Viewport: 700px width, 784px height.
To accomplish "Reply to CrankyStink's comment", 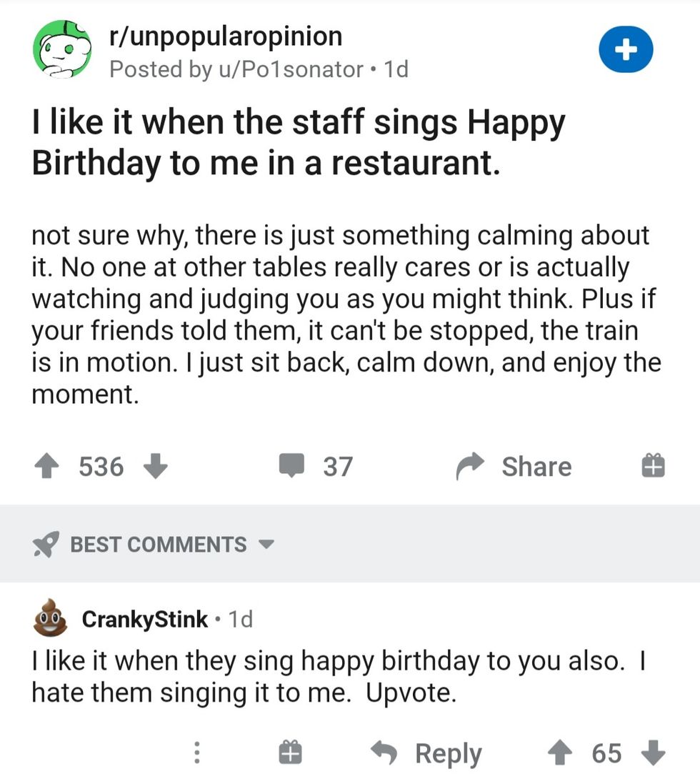I will (x=429, y=753).
